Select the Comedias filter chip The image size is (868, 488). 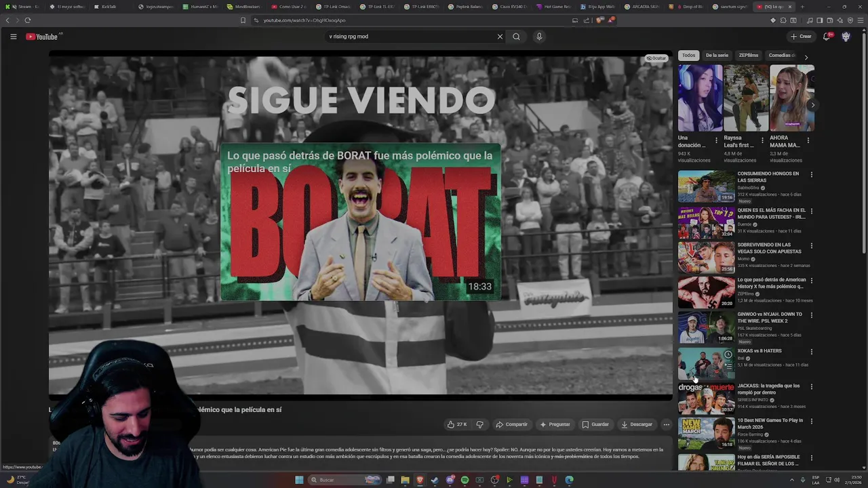pos(781,56)
